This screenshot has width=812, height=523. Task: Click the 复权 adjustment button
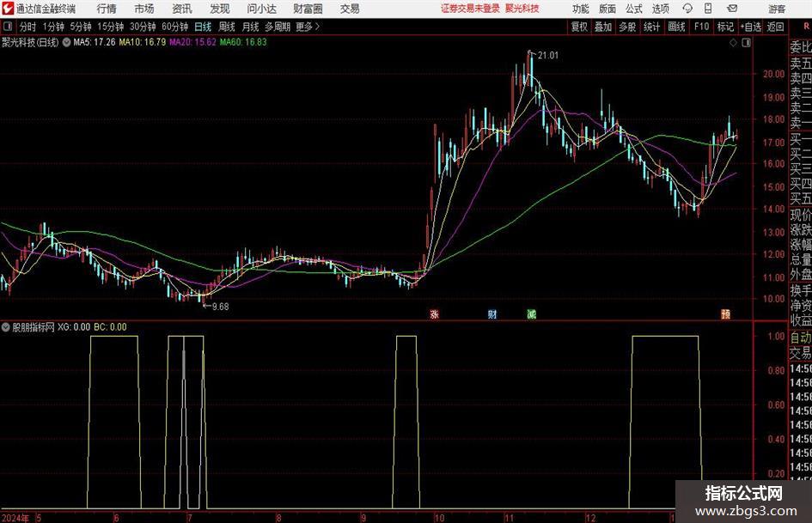point(579,27)
